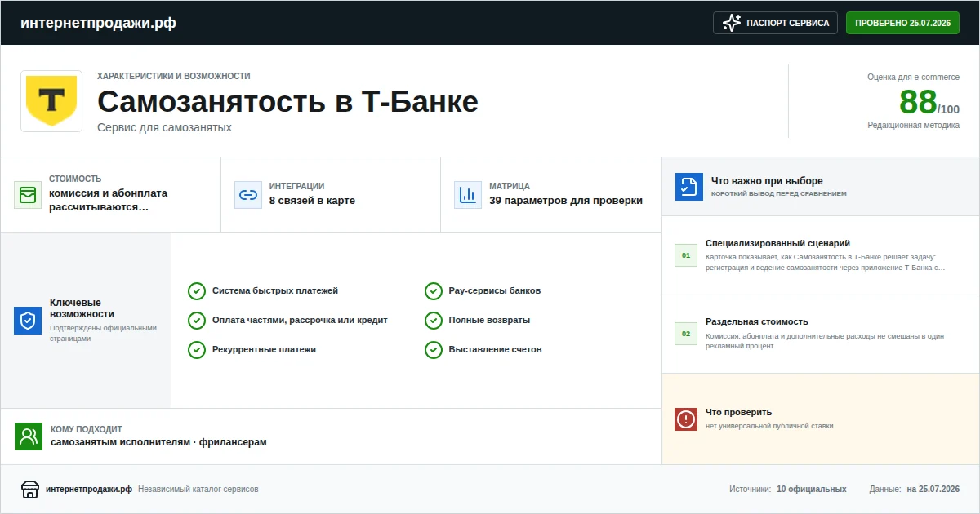Click the blue shield Ключевые возможности icon

click(28, 321)
